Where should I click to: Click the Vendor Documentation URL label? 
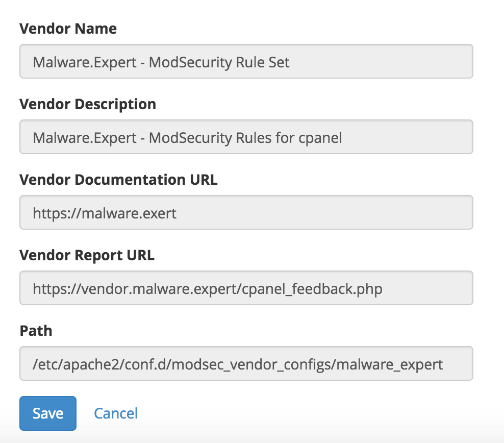point(119,180)
